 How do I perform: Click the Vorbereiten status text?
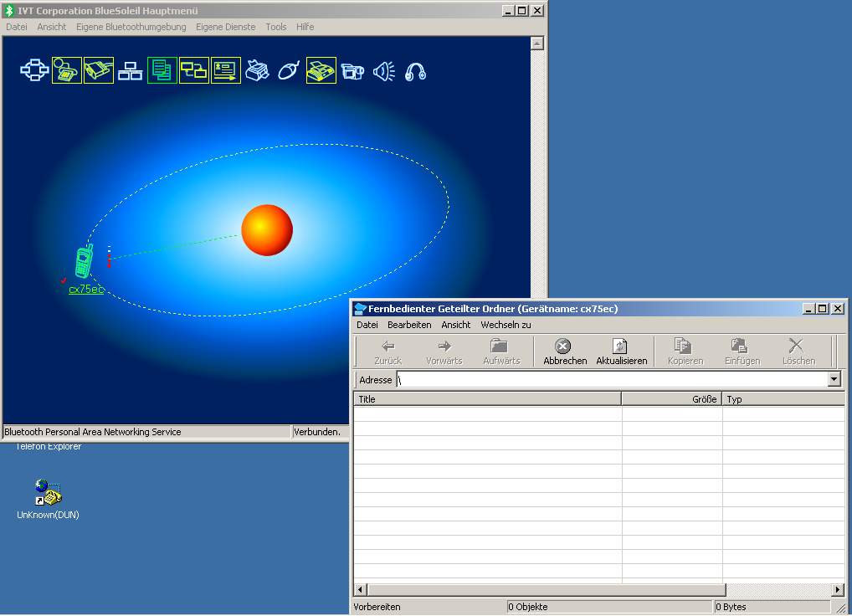click(377, 607)
